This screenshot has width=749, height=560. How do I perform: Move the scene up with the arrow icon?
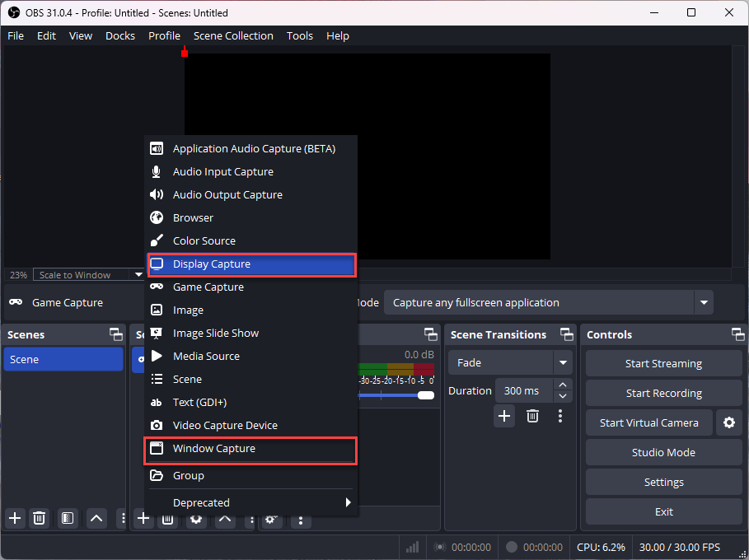tap(96, 518)
